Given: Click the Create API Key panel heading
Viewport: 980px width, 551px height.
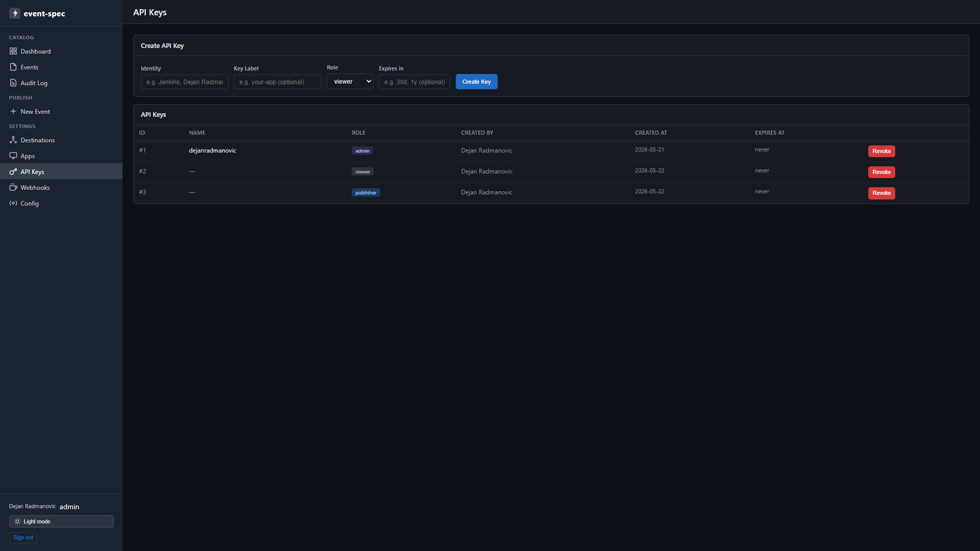Looking at the screenshot, I should (162, 46).
